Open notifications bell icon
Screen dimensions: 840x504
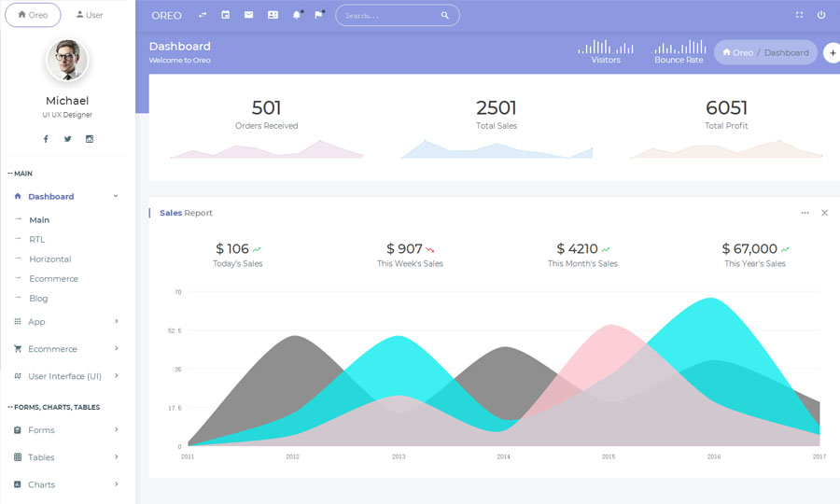(x=297, y=15)
